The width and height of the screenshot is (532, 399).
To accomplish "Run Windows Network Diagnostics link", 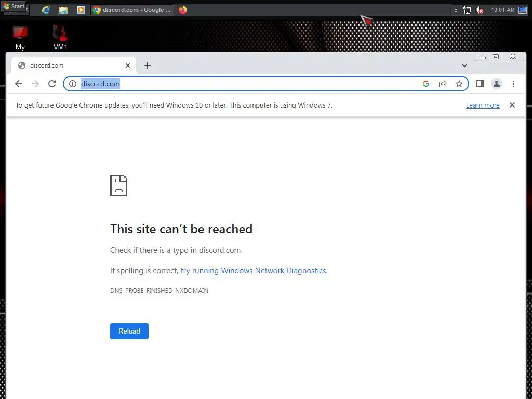I will click(x=254, y=270).
